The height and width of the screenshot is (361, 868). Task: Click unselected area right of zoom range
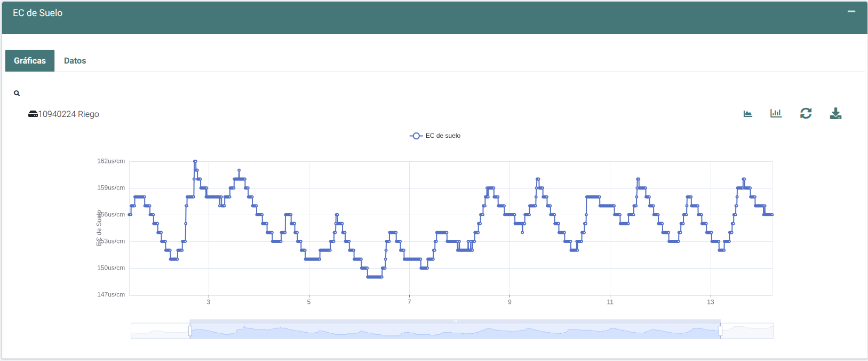[x=747, y=331]
